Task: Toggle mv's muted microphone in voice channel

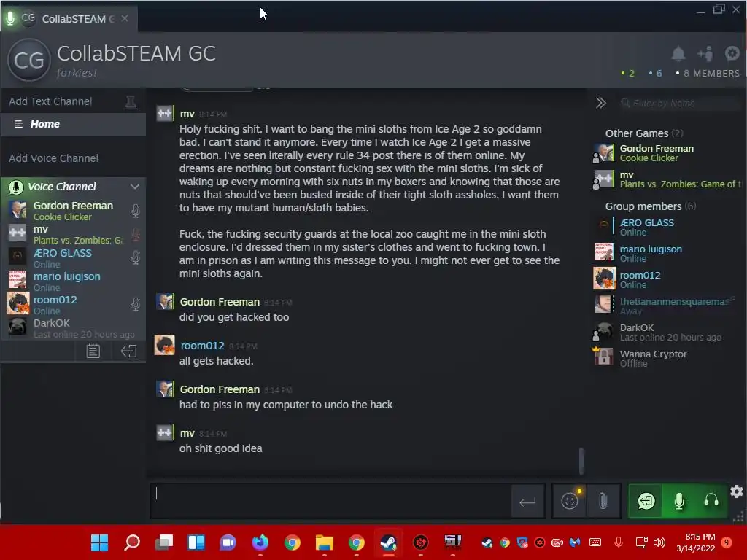Action: [x=135, y=234]
